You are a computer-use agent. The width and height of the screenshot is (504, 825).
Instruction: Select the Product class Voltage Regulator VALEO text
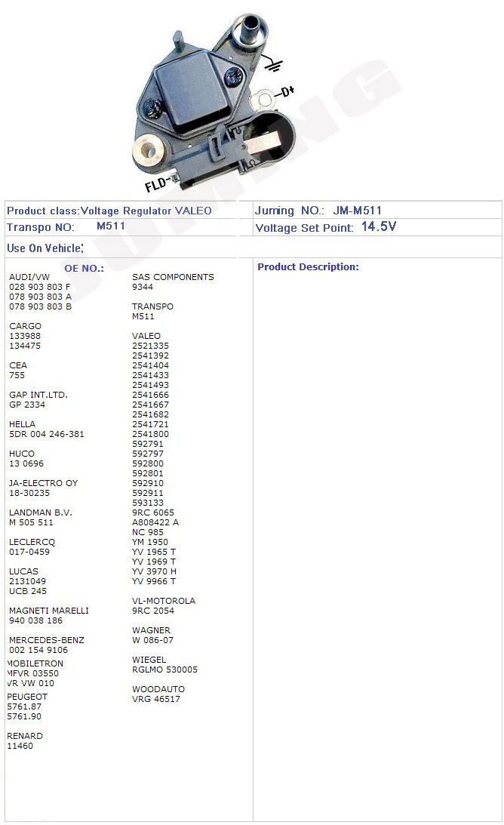[x=109, y=211]
